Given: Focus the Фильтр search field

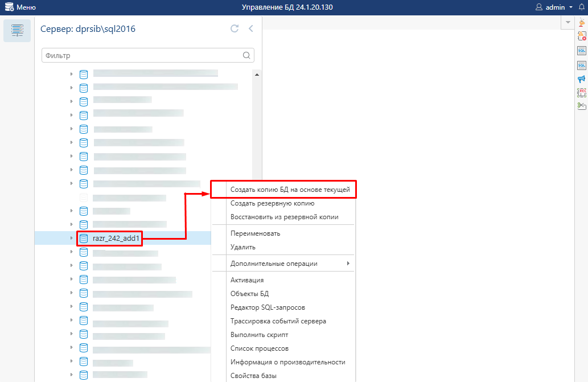Looking at the screenshot, I should click(x=148, y=55).
